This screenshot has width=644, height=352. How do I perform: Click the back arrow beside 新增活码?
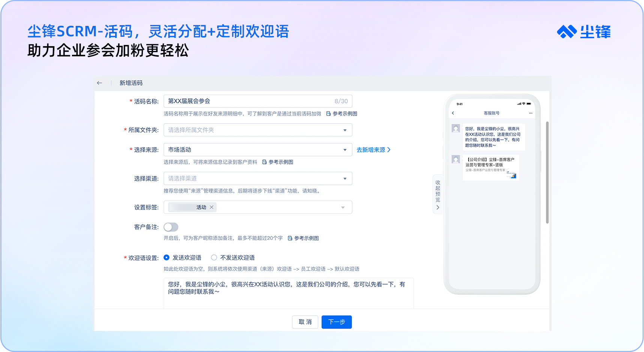[x=99, y=83]
